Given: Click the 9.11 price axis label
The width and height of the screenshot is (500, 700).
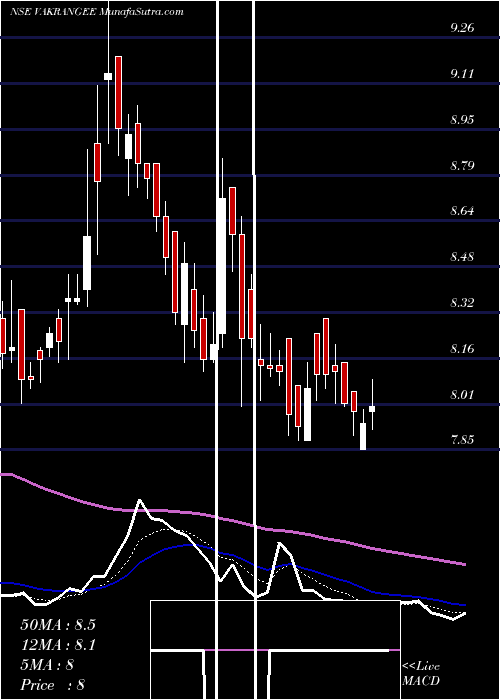Looking at the screenshot, I should tap(462, 74).
